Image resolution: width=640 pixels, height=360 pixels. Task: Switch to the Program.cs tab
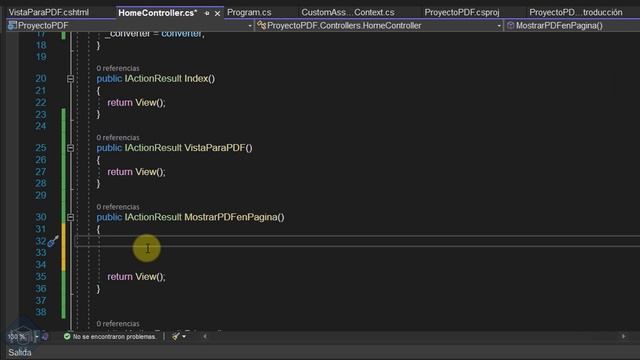point(249,12)
